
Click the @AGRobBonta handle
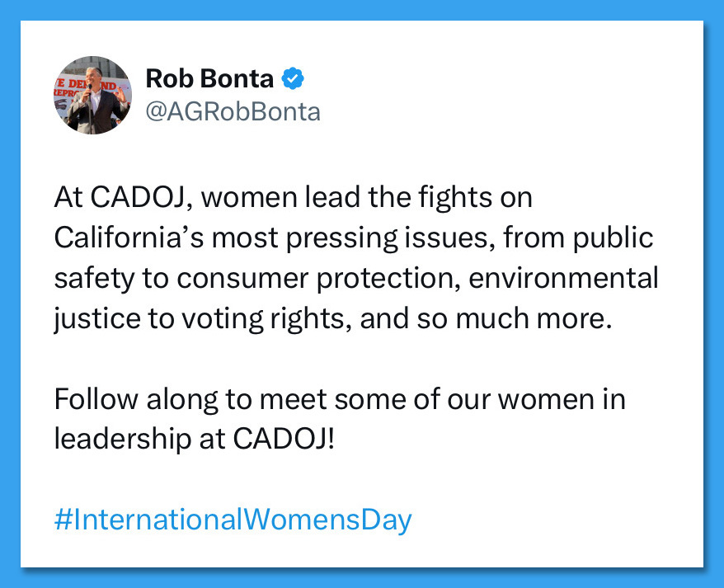click(233, 111)
